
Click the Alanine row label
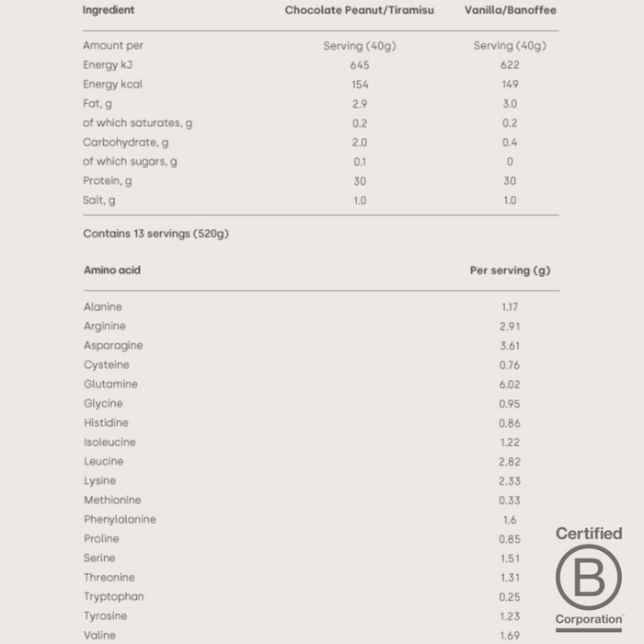pyautogui.click(x=102, y=307)
